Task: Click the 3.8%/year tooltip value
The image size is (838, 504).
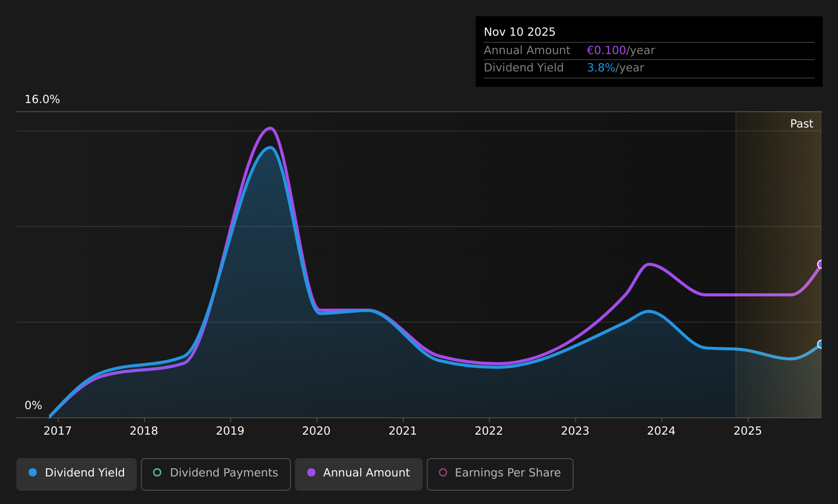Action: click(x=615, y=68)
